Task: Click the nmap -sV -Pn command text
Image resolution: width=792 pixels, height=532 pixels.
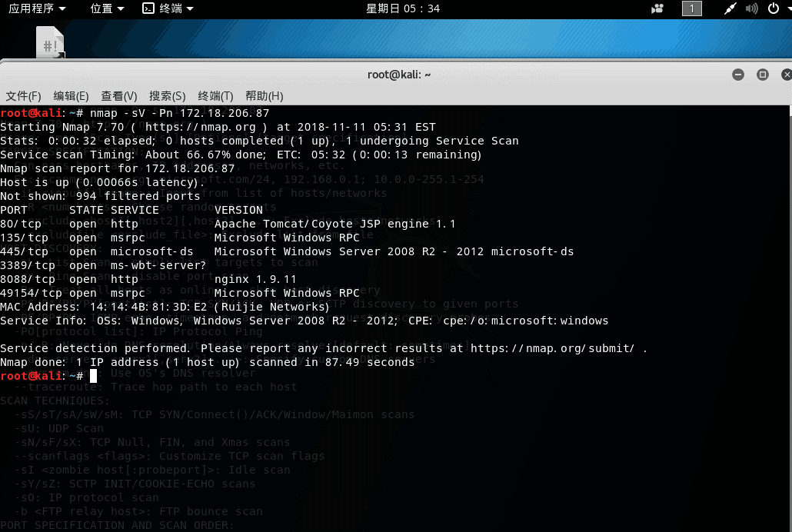Action: [180, 113]
